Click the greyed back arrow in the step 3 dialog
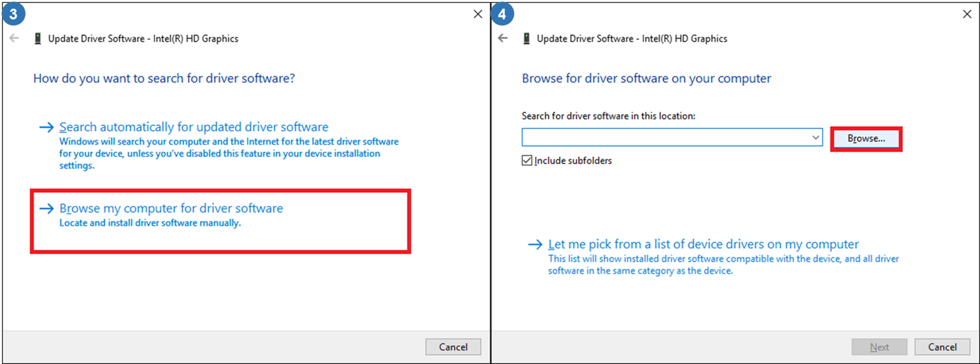The image size is (980, 364). [x=14, y=38]
